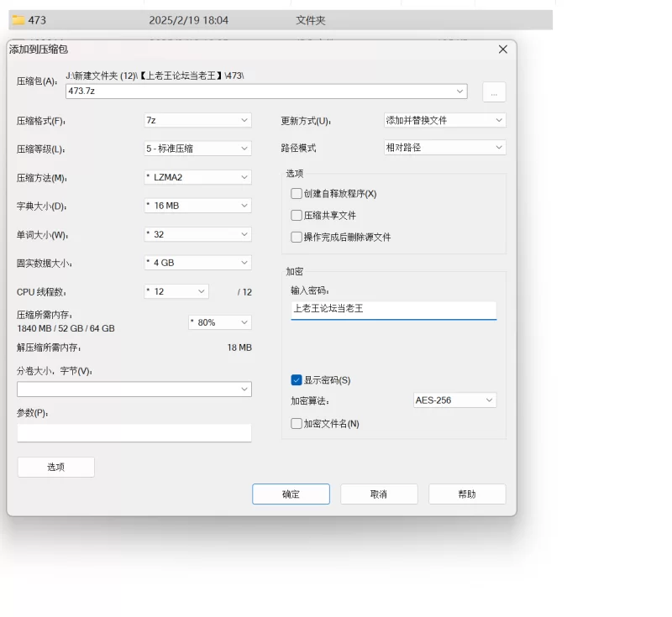Open the 加密算法 AES-256 dropdown

[x=454, y=400]
